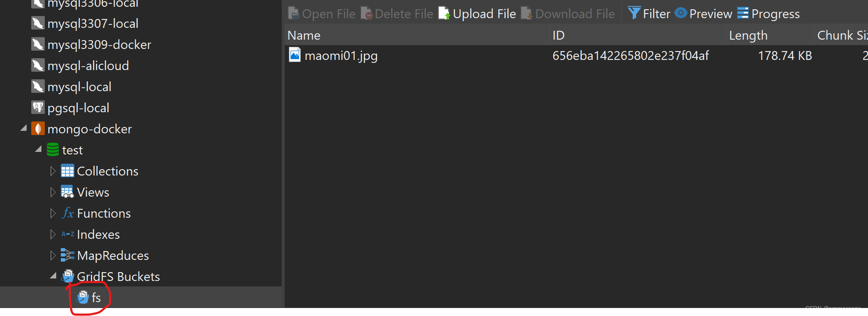Open the Preview pane icon
The image size is (868, 316).
(680, 13)
